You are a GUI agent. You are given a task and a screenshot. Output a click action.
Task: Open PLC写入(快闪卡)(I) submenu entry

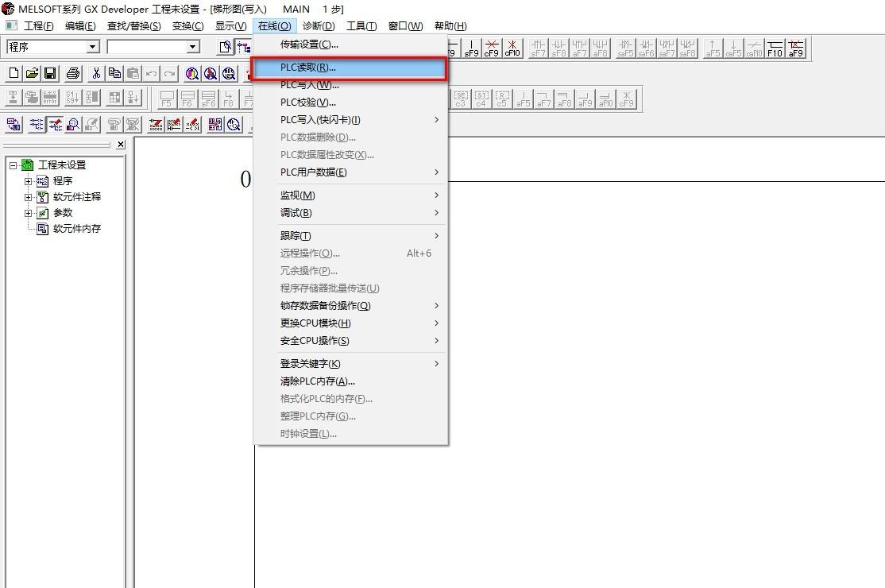(x=350, y=120)
